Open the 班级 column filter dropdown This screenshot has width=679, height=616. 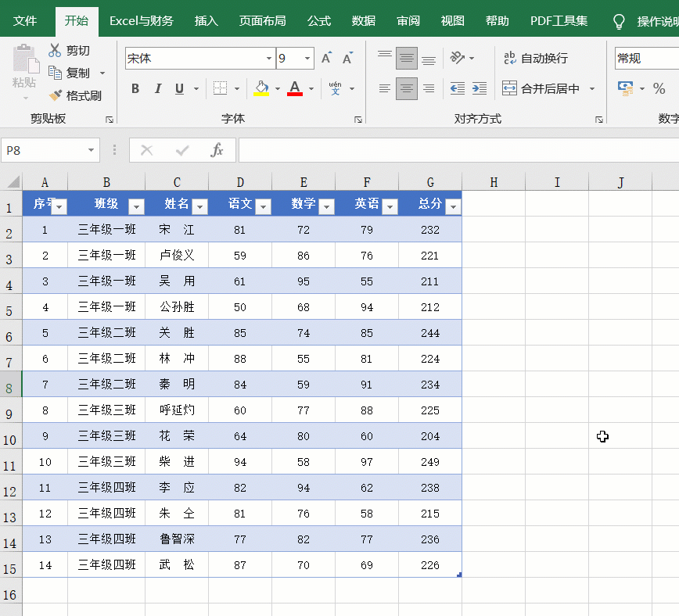point(137,206)
